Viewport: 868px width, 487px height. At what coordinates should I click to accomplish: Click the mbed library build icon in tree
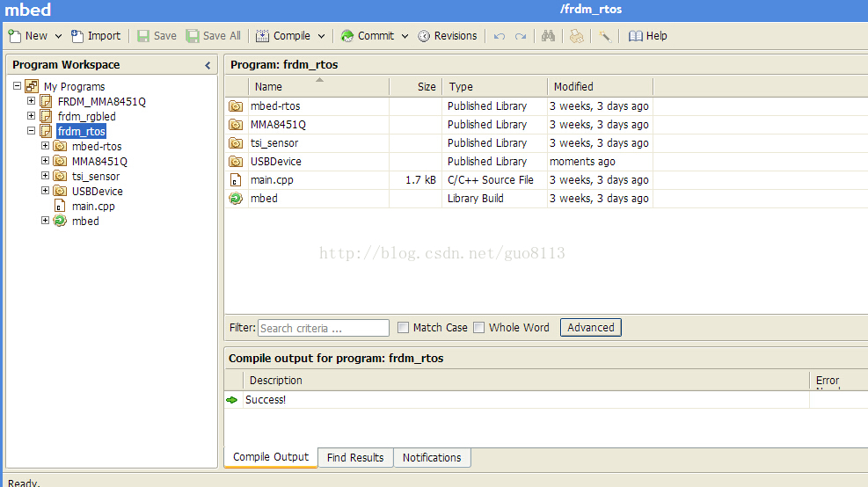(x=60, y=221)
